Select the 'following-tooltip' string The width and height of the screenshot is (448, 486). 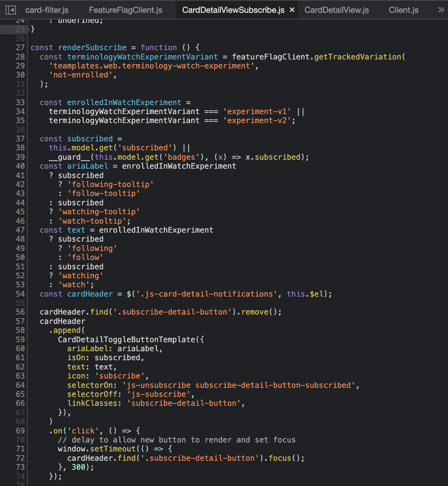[110, 184]
